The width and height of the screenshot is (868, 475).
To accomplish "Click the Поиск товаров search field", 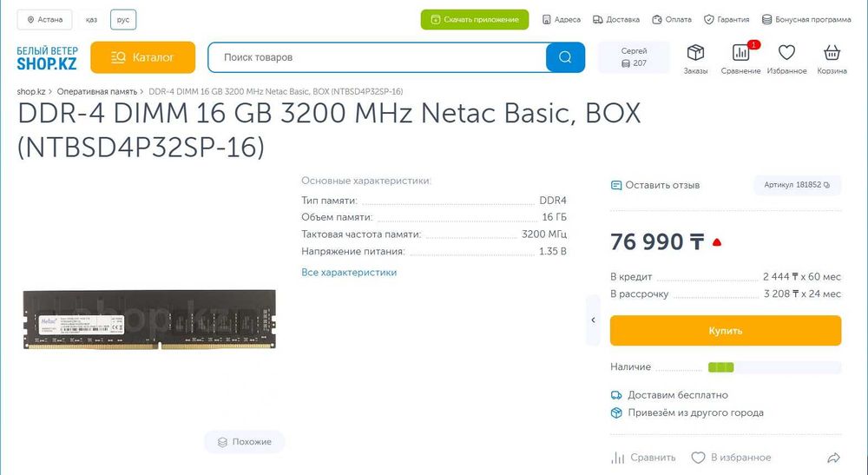I will [x=378, y=57].
